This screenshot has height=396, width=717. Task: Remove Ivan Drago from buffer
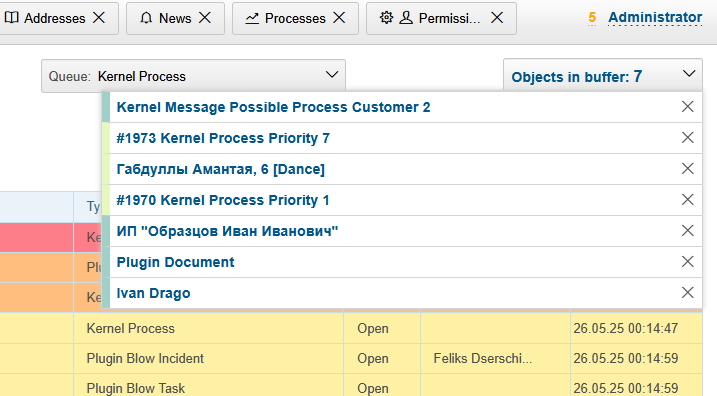coord(687,293)
